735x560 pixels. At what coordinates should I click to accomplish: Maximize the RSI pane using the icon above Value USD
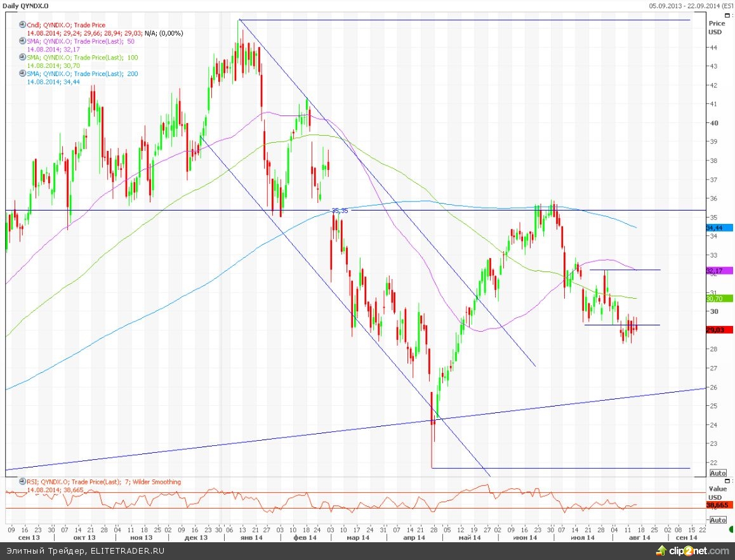point(727,481)
